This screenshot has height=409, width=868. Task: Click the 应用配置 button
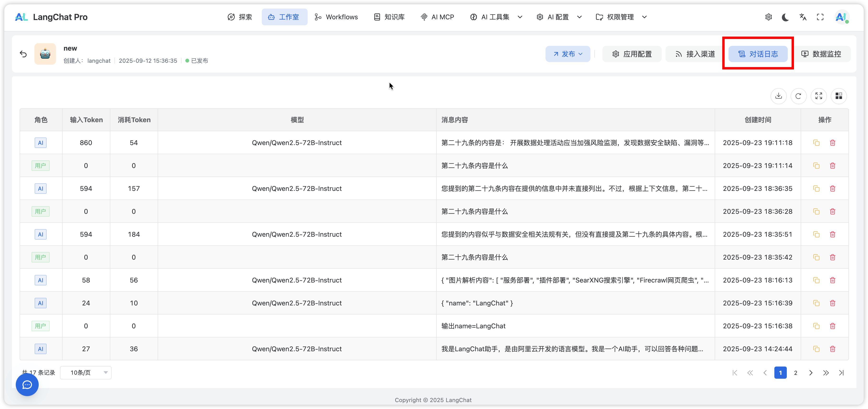point(632,54)
